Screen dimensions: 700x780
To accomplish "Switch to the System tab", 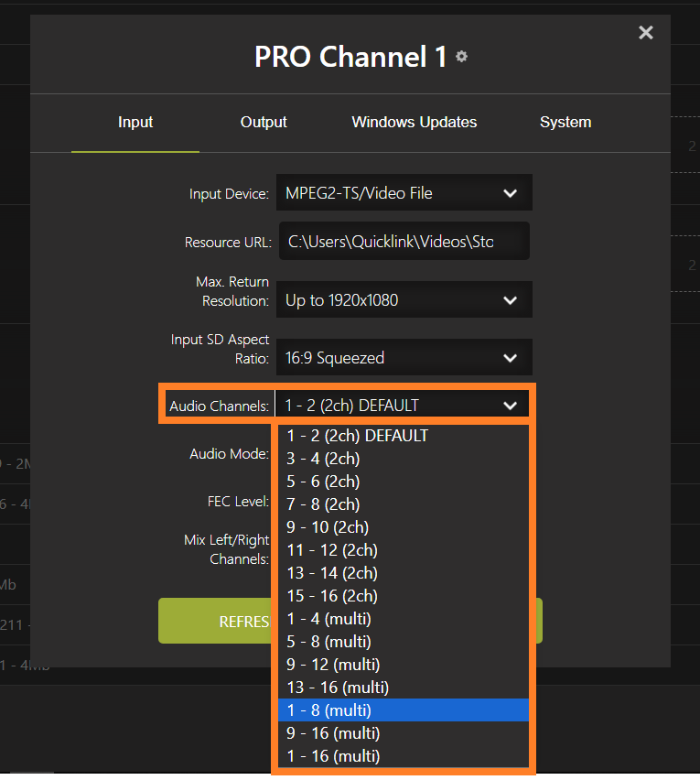I will pos(565,122).
